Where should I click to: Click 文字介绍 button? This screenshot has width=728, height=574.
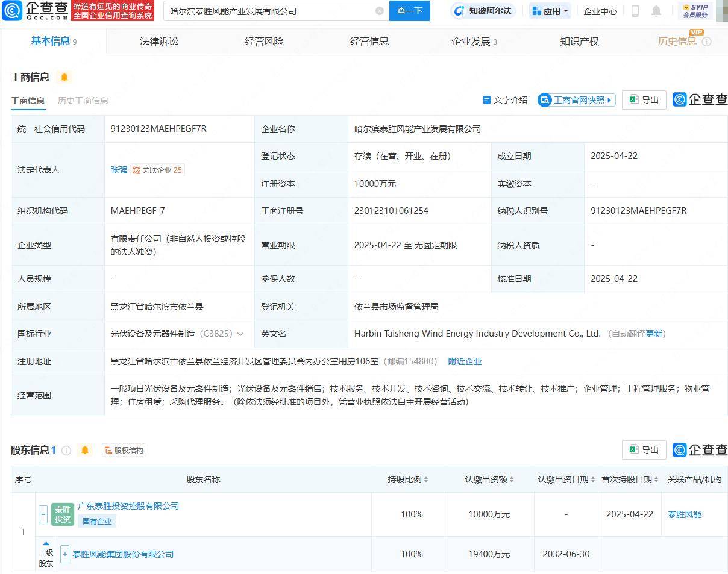[x=505, y=100]
